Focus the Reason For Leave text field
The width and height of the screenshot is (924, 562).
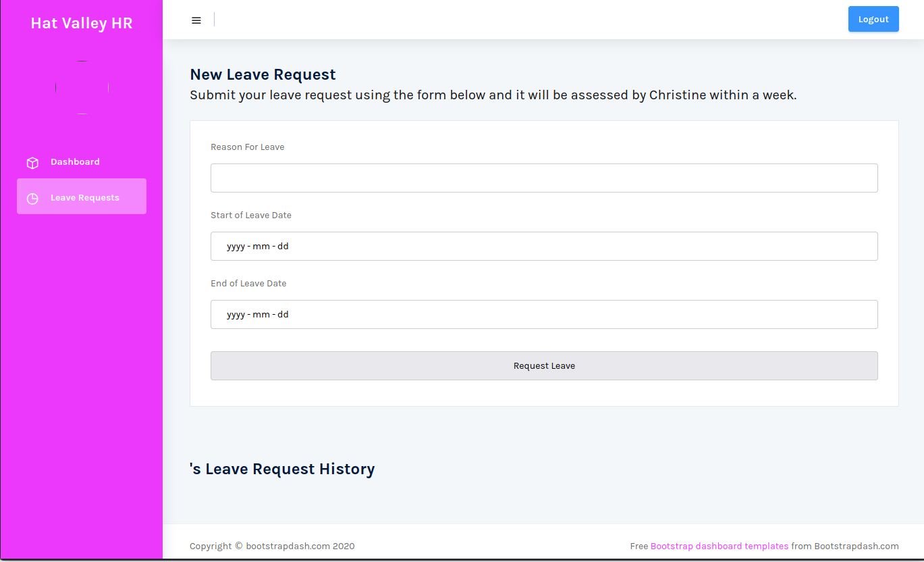click(544, 178)
